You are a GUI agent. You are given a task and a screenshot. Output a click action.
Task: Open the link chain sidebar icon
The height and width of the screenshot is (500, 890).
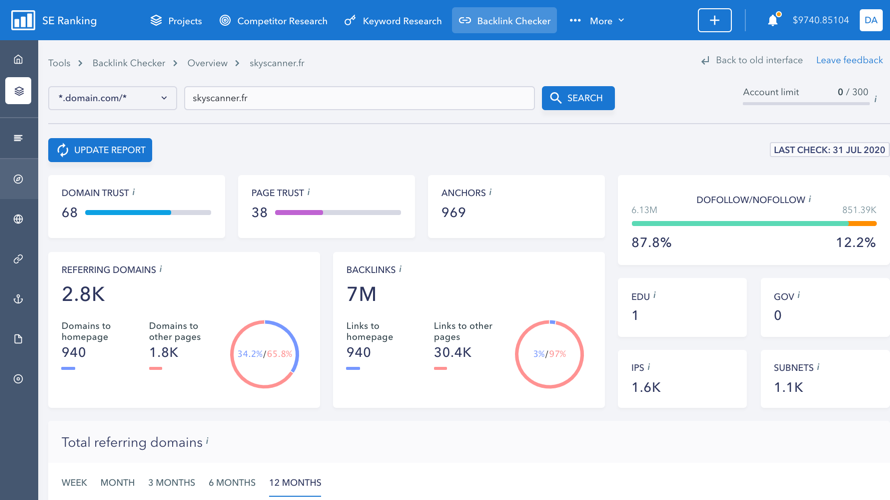coord(18,259)
